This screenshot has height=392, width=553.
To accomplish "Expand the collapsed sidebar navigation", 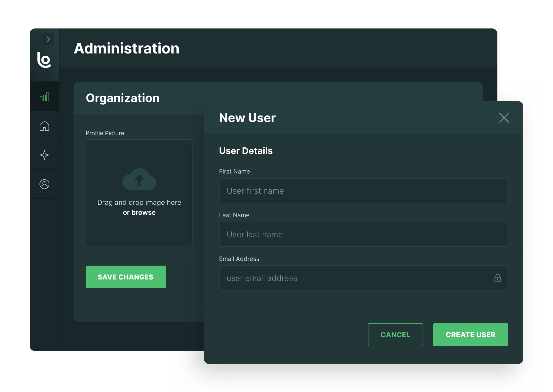I will click(x=48, y=39).
